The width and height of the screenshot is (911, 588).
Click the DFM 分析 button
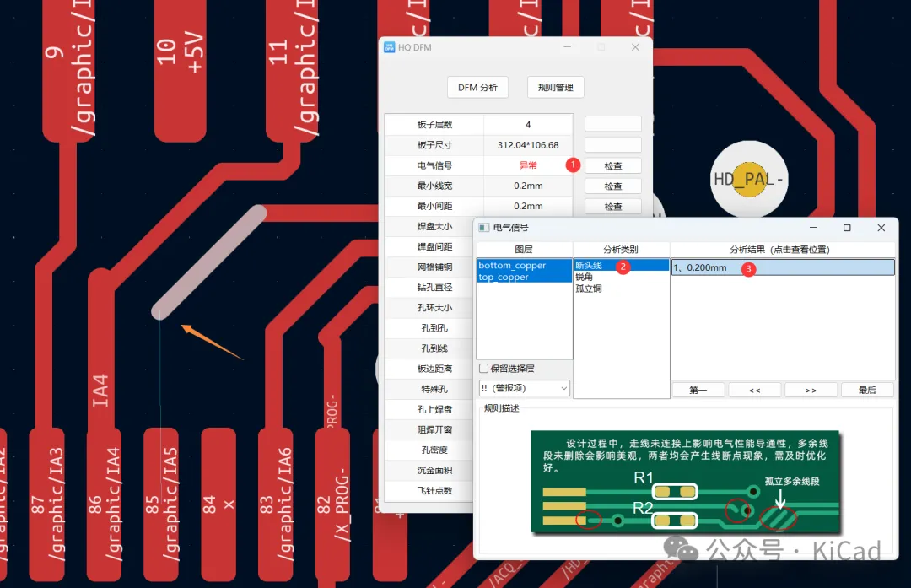(x=477, y=87)
